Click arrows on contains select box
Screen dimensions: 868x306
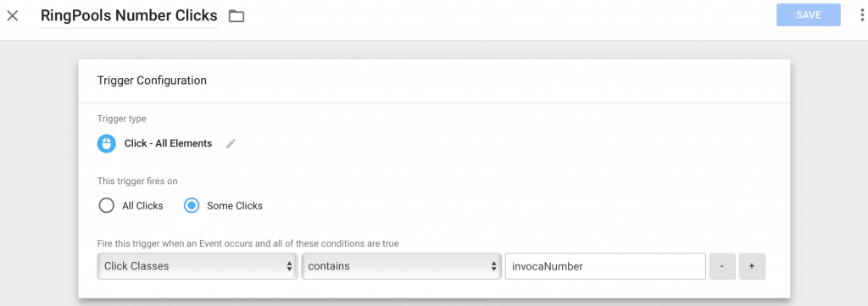(493, 266)
